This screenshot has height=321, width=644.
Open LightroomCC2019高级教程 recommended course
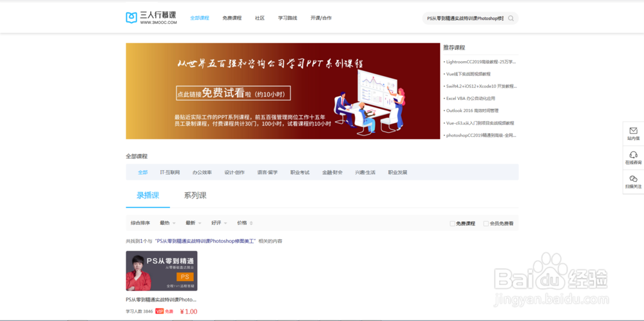(x=481, y=62)
